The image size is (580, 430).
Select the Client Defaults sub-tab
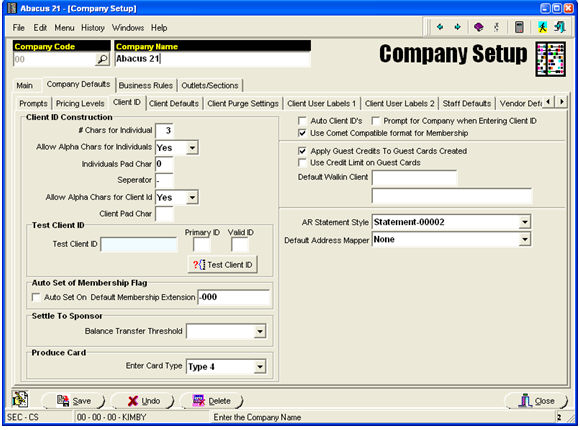click(x=174, y=104)
